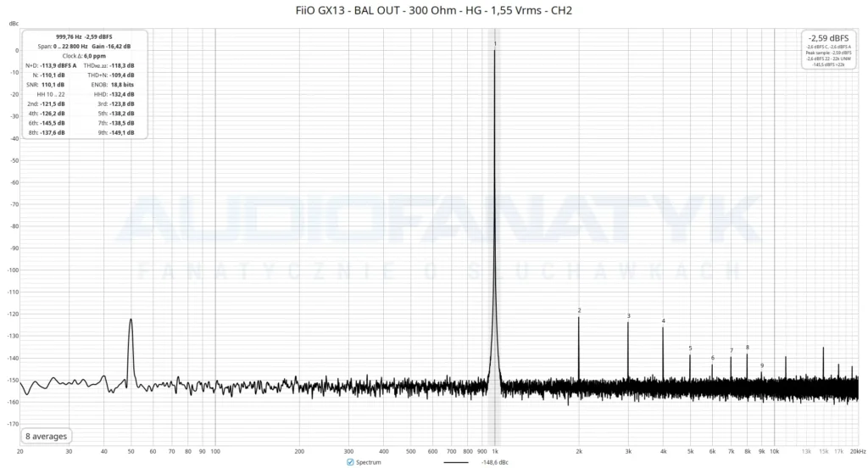Click the FiiO GX13 graph title
This screenshot has width=868, height=468.
click(433, 10)
